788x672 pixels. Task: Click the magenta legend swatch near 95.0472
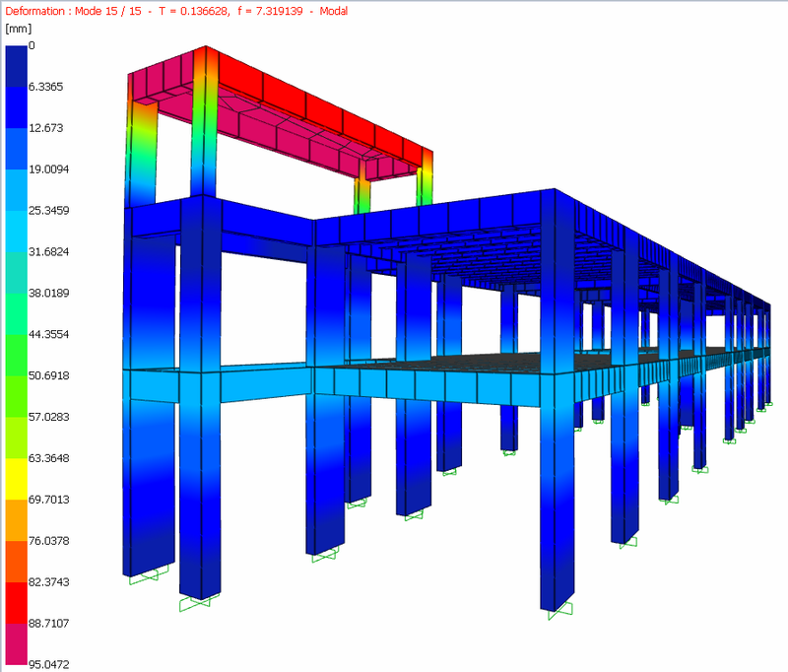coord(16,644)
